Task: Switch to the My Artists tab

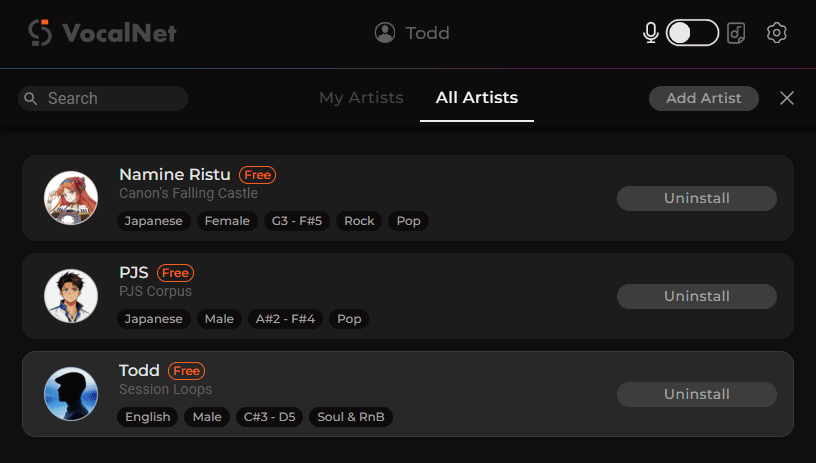Action: 361,98
